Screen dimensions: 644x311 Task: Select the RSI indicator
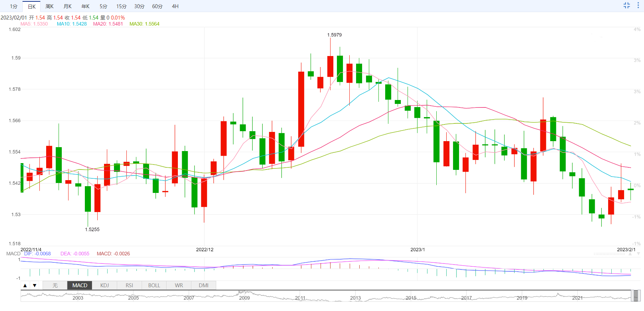(x=129, y=285)
